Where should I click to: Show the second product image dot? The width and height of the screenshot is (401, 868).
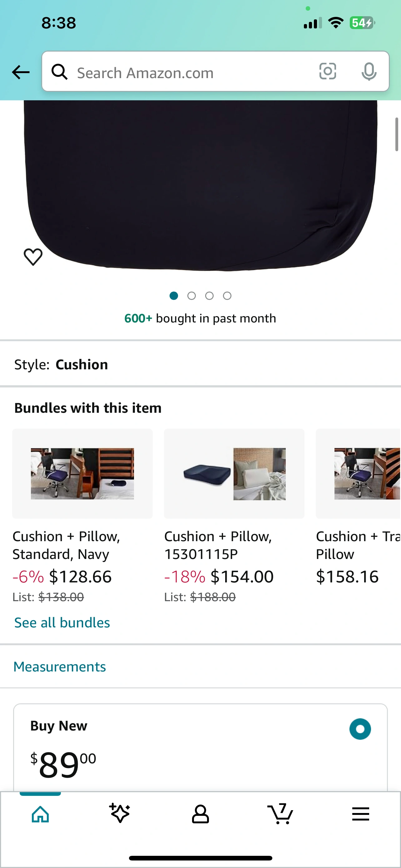pos(191,296)
